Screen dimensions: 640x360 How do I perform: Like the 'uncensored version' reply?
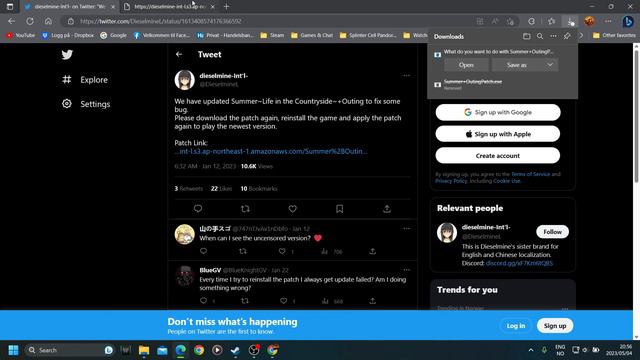282,251
